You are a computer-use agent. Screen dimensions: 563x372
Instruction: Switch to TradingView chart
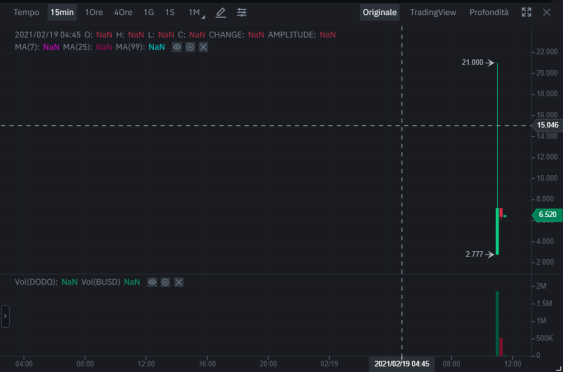click(x=433, y=13)
